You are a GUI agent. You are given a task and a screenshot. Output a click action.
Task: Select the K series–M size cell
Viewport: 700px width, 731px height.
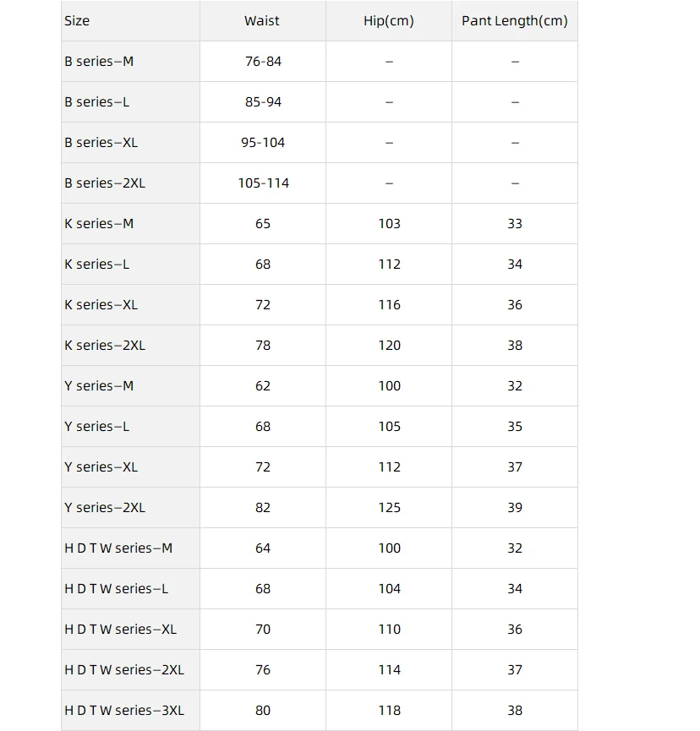tap(99, 224)
